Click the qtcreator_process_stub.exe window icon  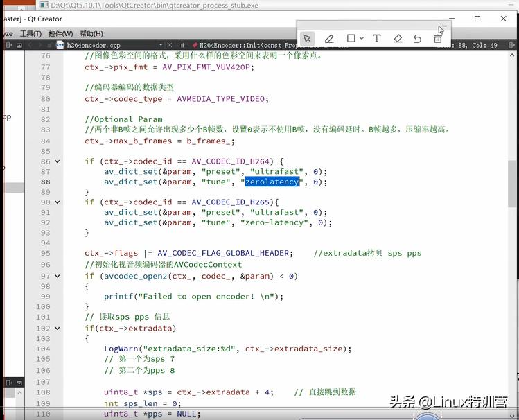coord(44,5)
